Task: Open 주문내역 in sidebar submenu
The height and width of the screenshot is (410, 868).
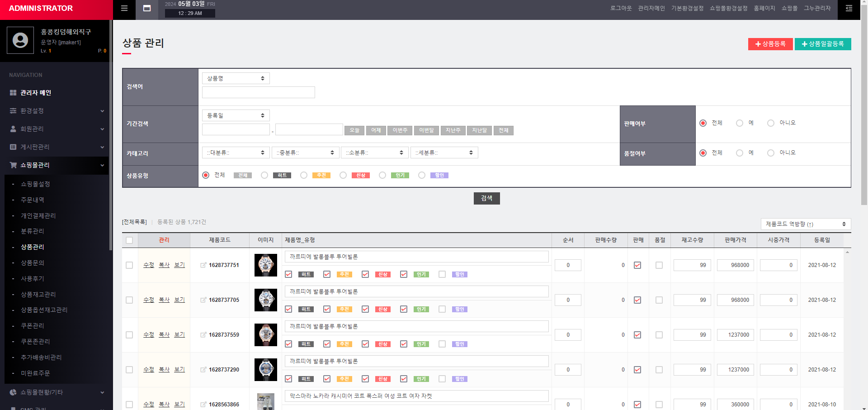Action: 33,200
